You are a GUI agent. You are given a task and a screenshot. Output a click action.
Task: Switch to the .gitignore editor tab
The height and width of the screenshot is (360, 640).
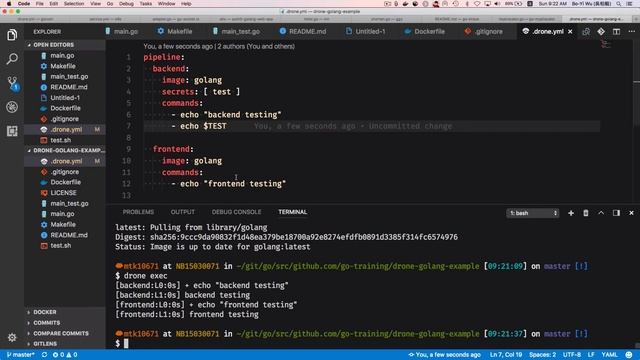(x=483, y=31)
